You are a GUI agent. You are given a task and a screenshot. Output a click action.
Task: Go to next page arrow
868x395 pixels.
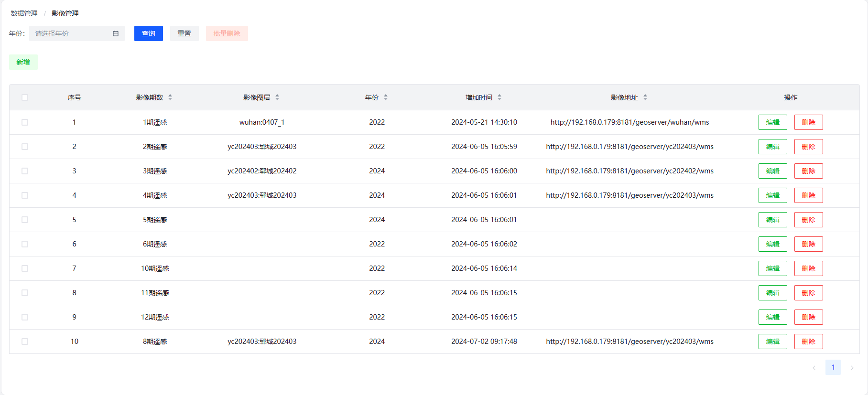tap(852, 368)
